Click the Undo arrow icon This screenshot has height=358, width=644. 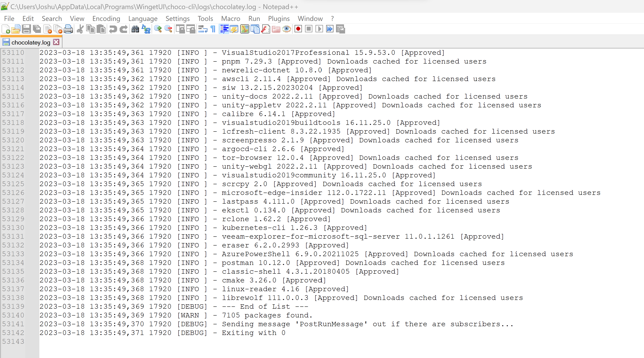(113, 29)
